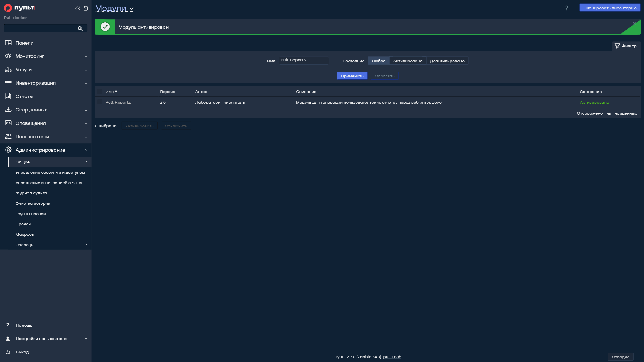Expand Настройки пользователя chevron
Viewport: 644px width, 362px height.
[x=86, y=339]
